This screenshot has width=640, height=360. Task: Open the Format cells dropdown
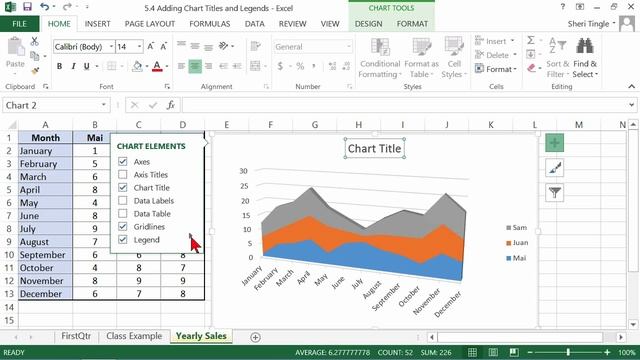point(496,69)
